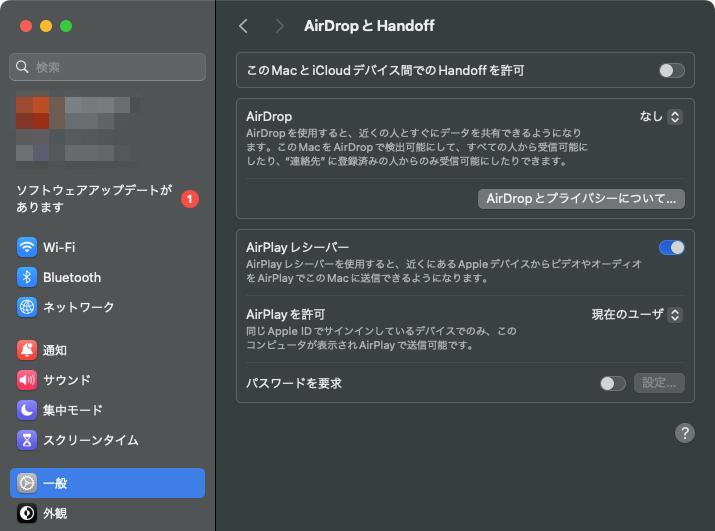Click AirDropとプライバシーについて… button
Screen dimensions: 715x531
581,199
